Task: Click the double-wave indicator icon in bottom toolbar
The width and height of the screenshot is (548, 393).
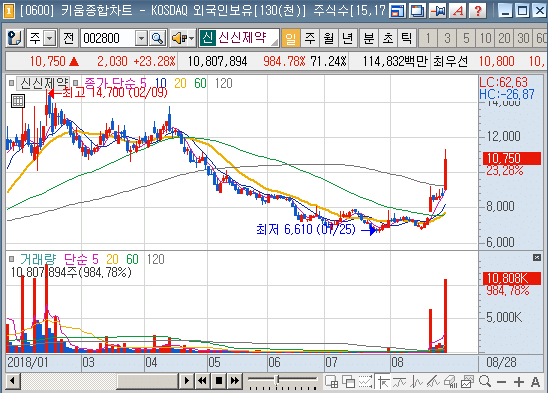Action: point(399,382)
